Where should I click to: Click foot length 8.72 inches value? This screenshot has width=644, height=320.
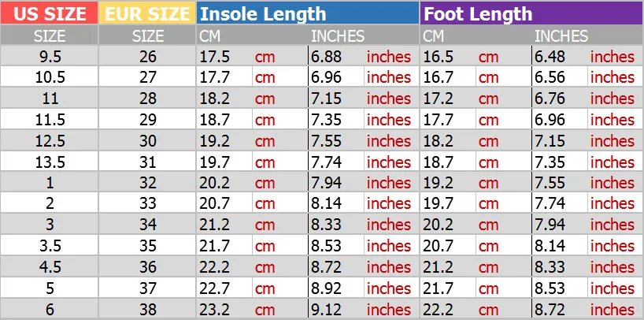point(550,310)
